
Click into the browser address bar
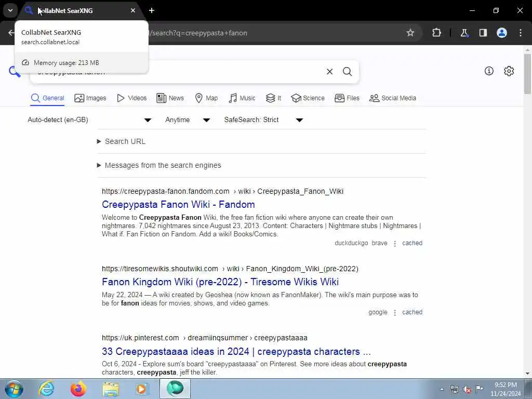(x=271, y=33)
